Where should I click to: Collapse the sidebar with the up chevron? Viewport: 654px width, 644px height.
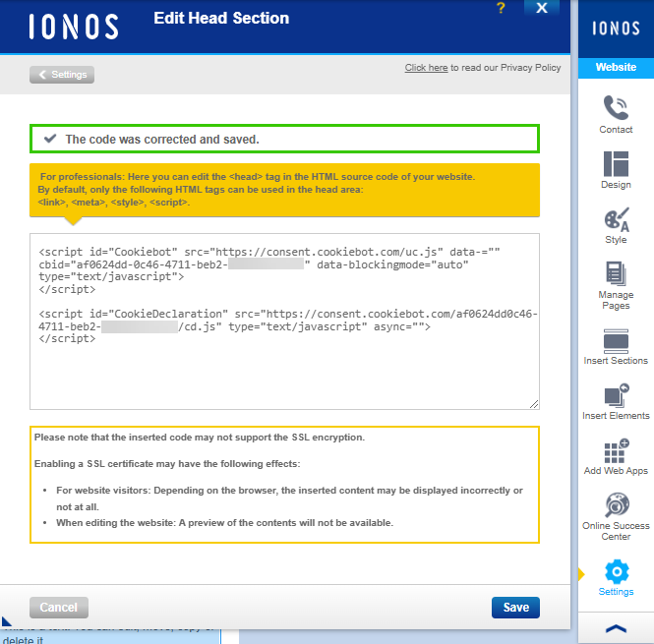(616, 628)
